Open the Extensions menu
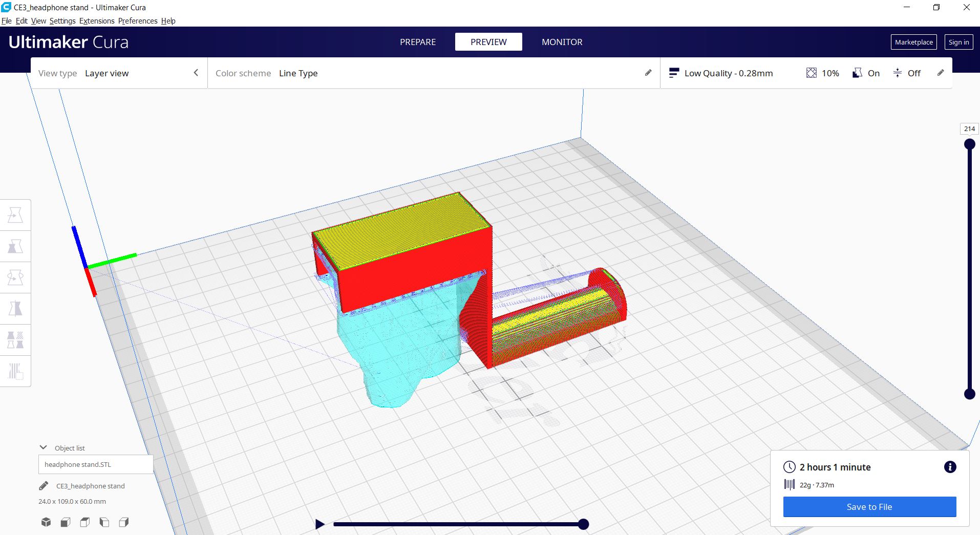Image resolution: width=980 pixels, height=535 pixels. [97, 21]
